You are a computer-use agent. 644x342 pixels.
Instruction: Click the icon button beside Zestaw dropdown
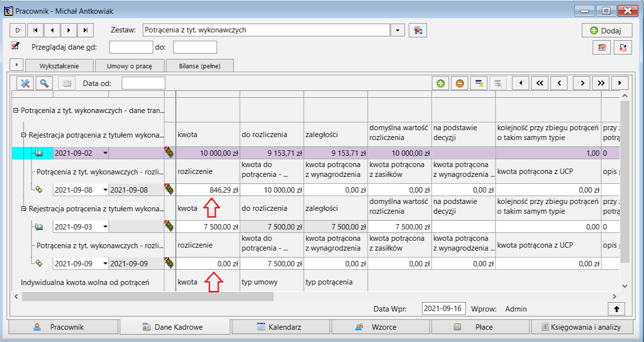418,30
